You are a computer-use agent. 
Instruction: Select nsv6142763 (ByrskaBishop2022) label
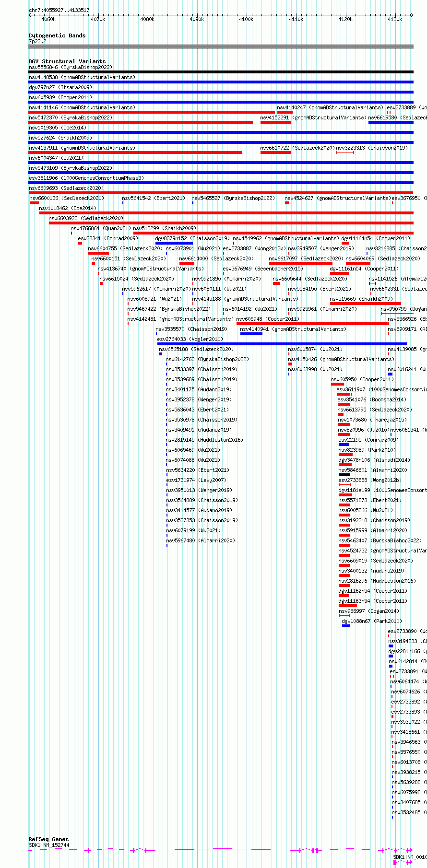coord(207,359)
